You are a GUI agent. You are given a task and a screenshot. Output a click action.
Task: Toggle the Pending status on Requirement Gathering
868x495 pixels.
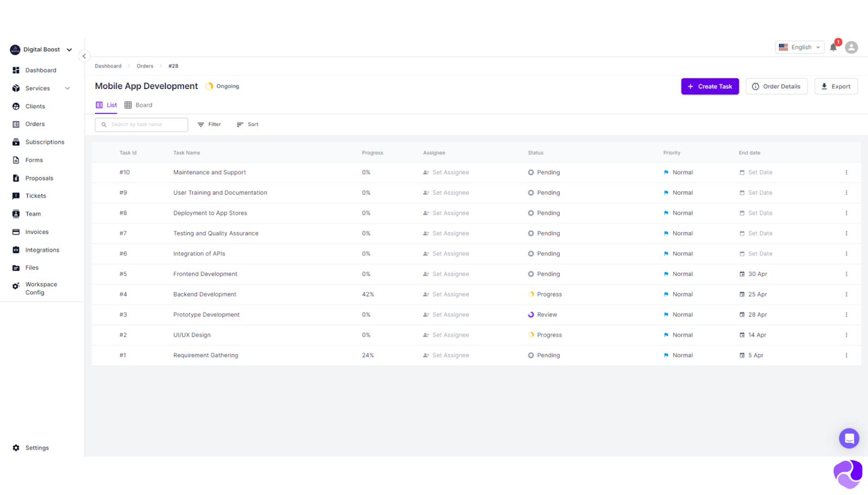pyautogui.click(x=544, y=355)
